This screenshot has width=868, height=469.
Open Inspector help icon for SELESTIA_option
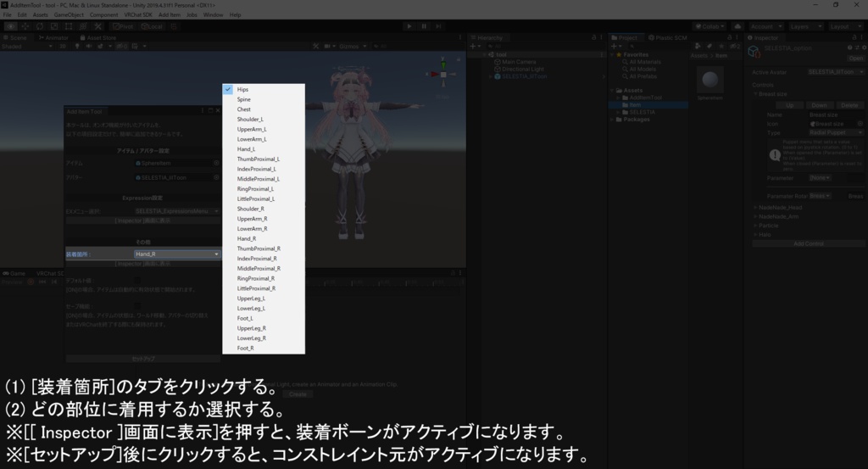849,47
